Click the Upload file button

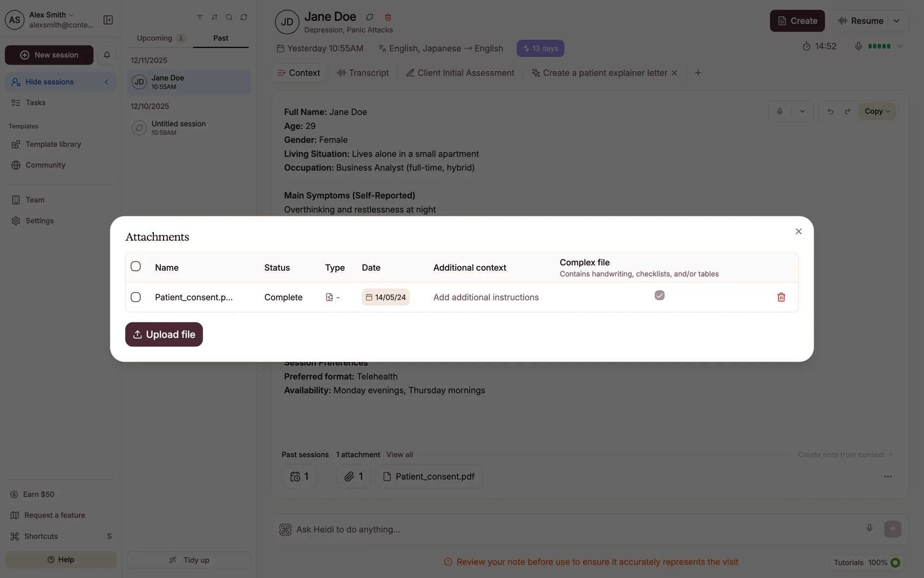pos(164,334)
